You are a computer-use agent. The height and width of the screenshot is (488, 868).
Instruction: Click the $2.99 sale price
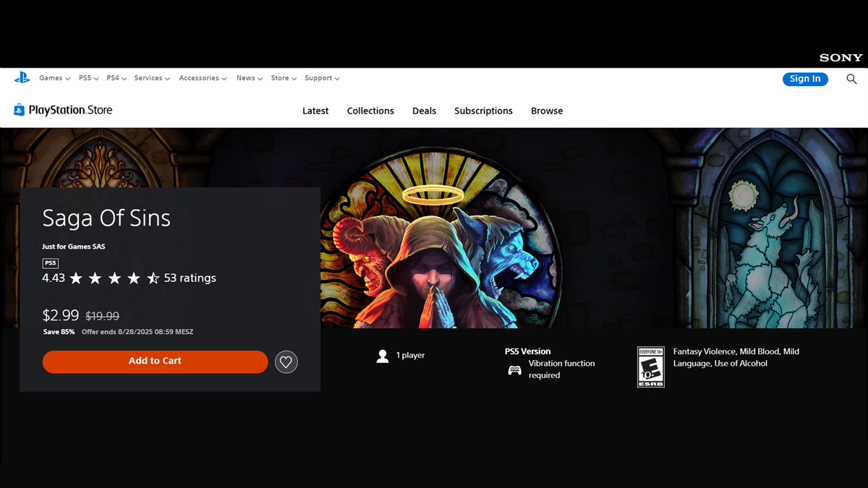click(x=61, y=315)
